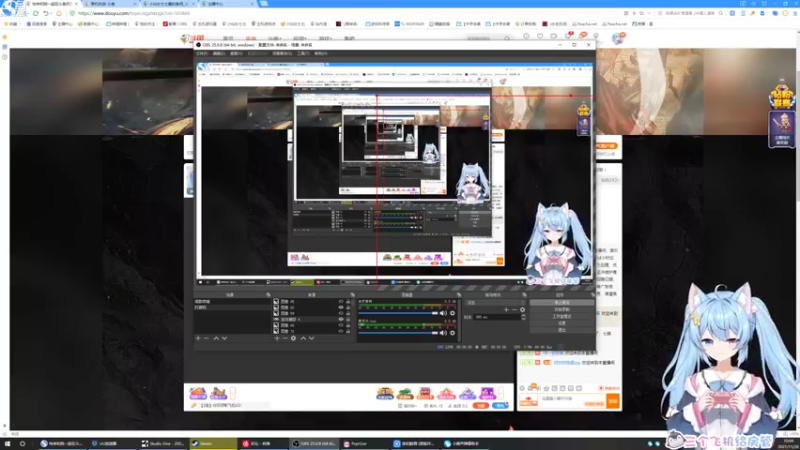The width and height of the screenshot is (800, 450).
Task: Mute Mic/Aux speaker icon in mixer
Action: tap(443, 333)
